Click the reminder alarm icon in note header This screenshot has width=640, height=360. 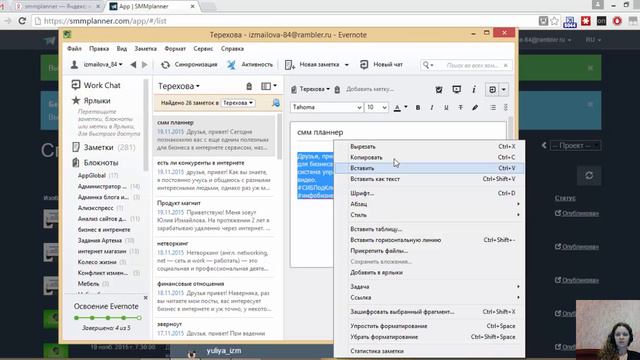click(x=439, y=89)
